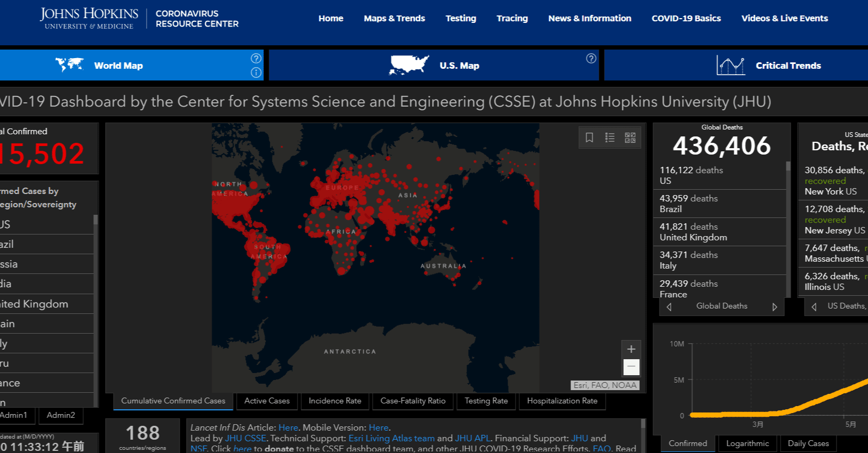868x453 pixels.
Task: Switch to Testing Rate tab
Action: coord(486,401)
